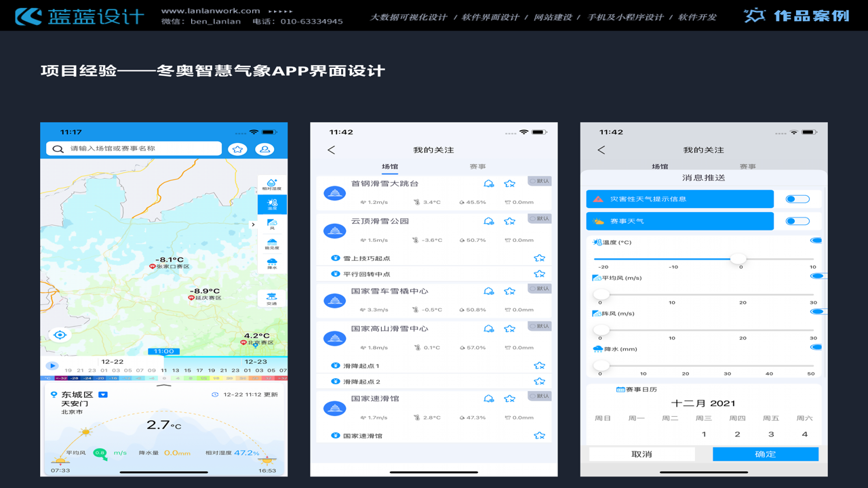Select December 3 in 赛事日历
Image resolution: width=868 pixels, height=488 pixels.
[771, 434]
